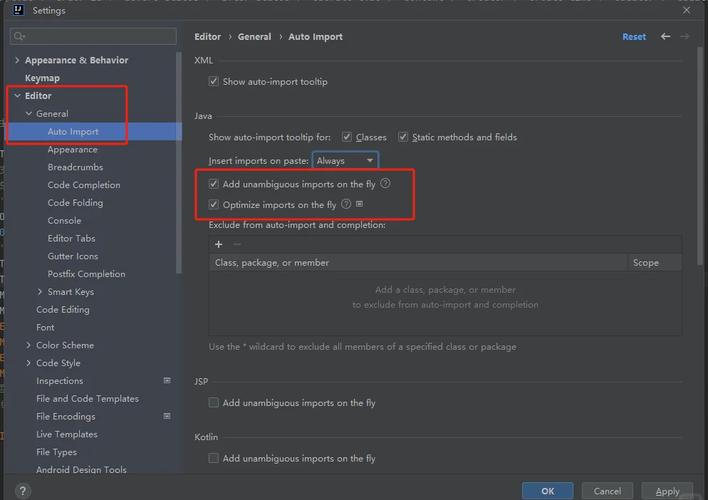Image resolution: width=708 pixels, height=500 pixels.
Task: Click General in the breadcrumb path
Action: 254,37
